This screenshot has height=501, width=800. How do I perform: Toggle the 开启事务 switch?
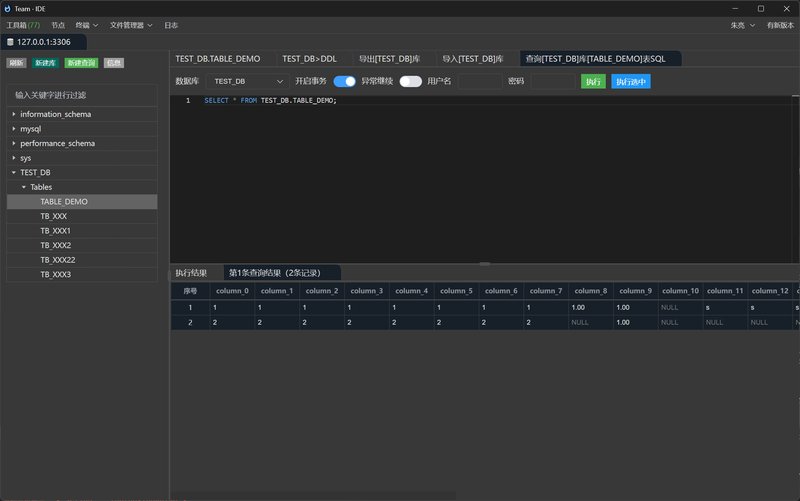tap(344, 81)
